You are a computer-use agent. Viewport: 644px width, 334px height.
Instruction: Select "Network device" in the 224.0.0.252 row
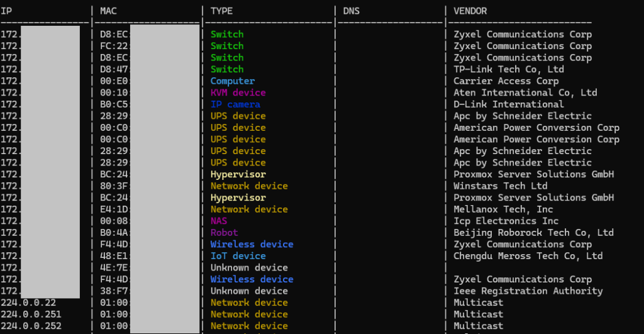[249, 326]
